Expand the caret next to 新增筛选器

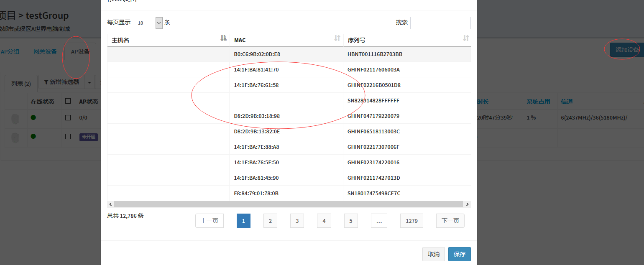89,82
